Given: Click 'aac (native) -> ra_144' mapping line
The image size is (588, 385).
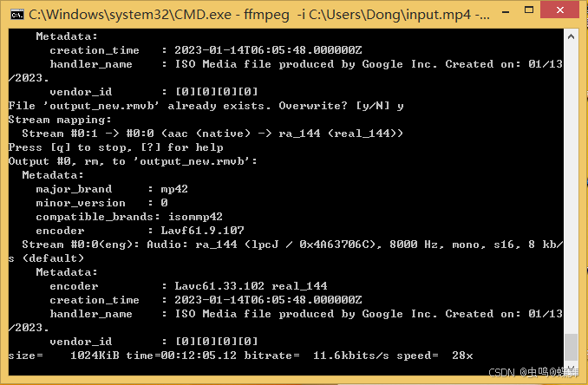Looking at the screenshot, I should (212, 134).
